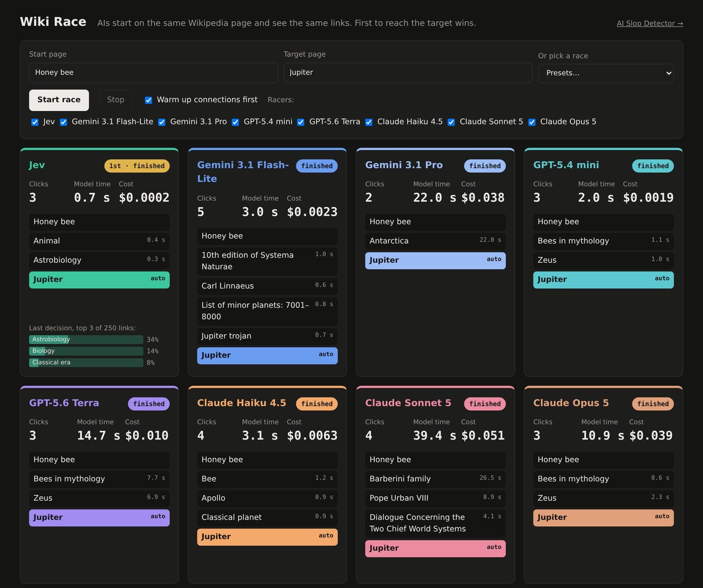Click the "1st · finished" badge on Jev card
The width and height of the screenshot is (703, 588).
click(x=137, y=166)
